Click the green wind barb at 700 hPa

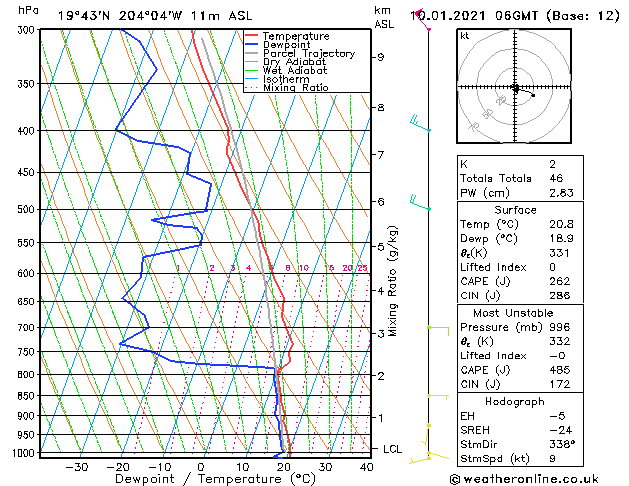point(438,330)
